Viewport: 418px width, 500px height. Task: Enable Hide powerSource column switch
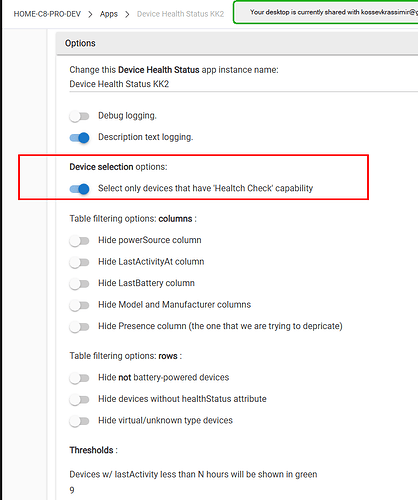point(79,241)
